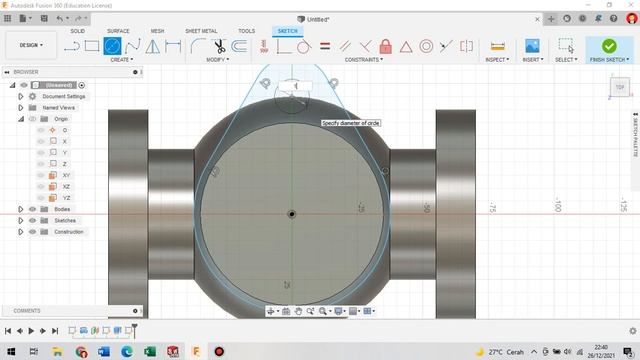
Task: Click the TOP face of the ViewCube
Action: pos(620,87)
